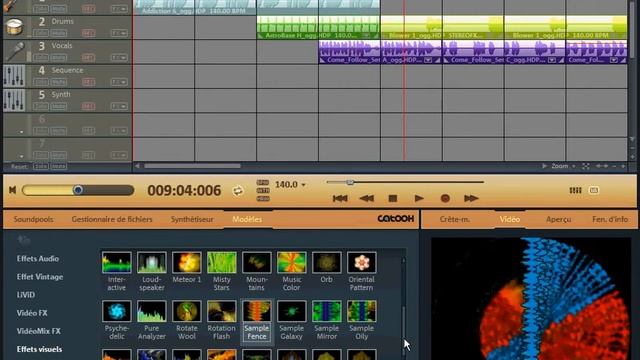Mute the Drums track
This screenshot has height=360, width=640.
[x=59, y=33]
